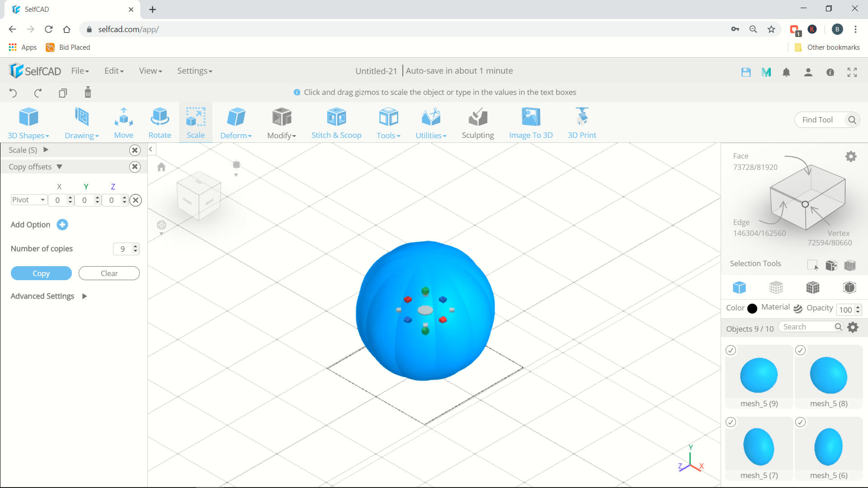
Task: Open the Modify tool menu
Action: tap(282, 123)
